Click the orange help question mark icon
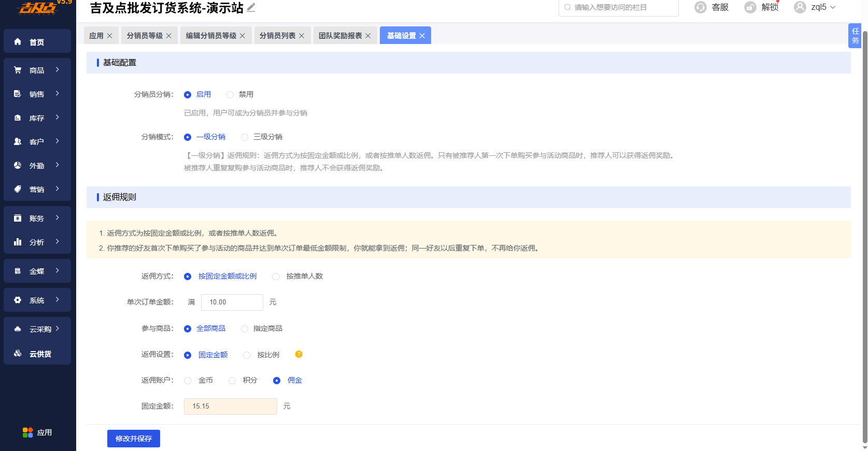Screen dimensions: 868x451 click(298, 354)
